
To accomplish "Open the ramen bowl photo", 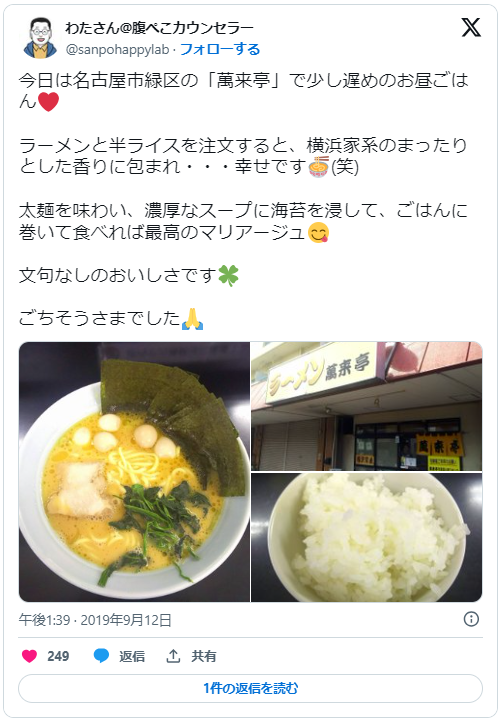I will point(134,471).
